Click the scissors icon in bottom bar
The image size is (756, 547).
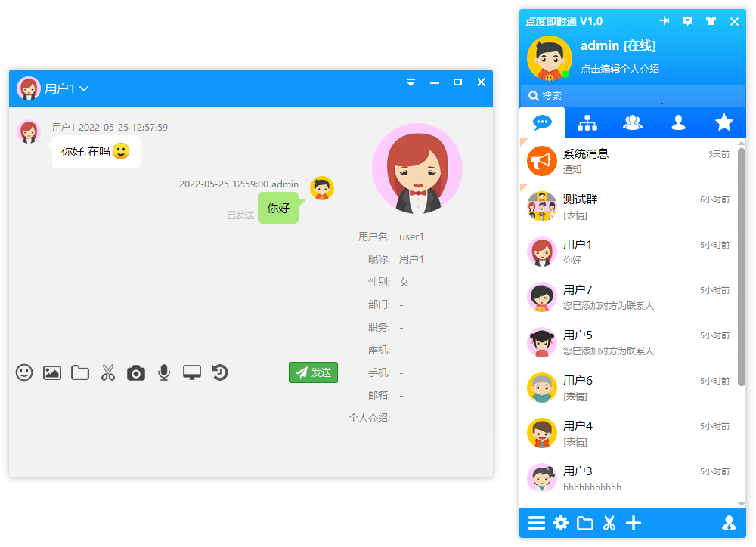[609, 523]
